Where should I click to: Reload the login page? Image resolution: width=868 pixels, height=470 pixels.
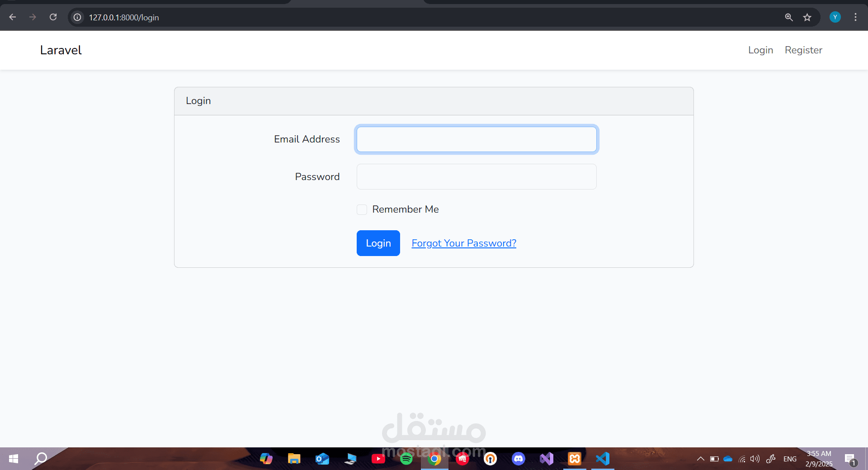pyautogui.click(x=53, y=17)
